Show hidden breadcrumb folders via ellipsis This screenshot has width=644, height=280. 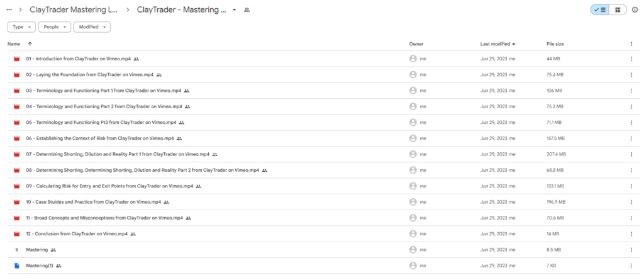point(9,9)
